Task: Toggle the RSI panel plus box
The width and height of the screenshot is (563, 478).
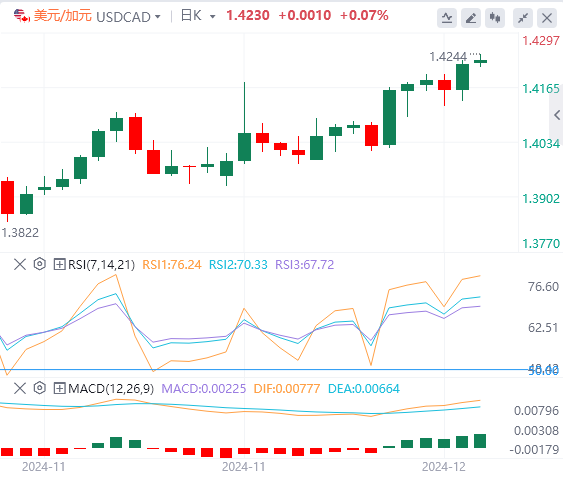Action: (59, 265)
